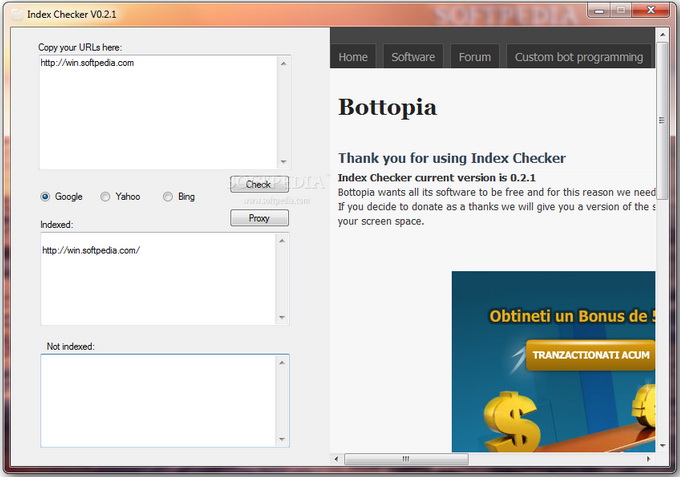Viewport: 680px width, 477px height.
Task: Click the http://win.softpedia.com text in URLs box
Action: tap(87, 63)
